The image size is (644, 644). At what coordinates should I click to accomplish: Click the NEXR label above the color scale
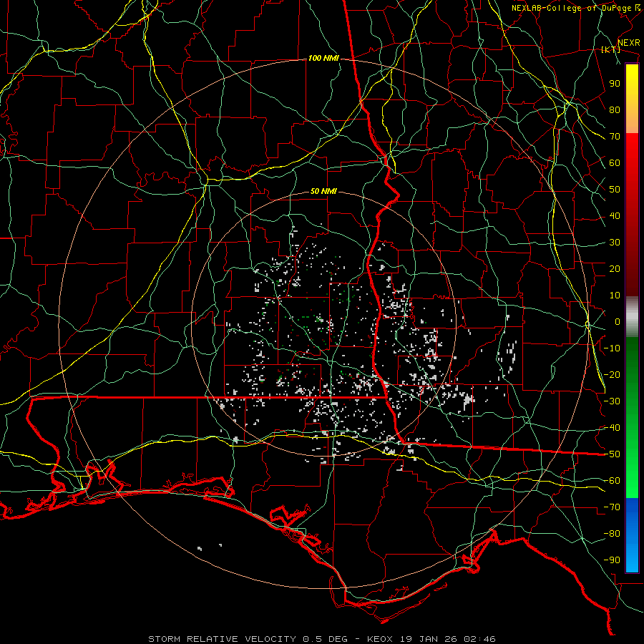click(x=628, y=43)
